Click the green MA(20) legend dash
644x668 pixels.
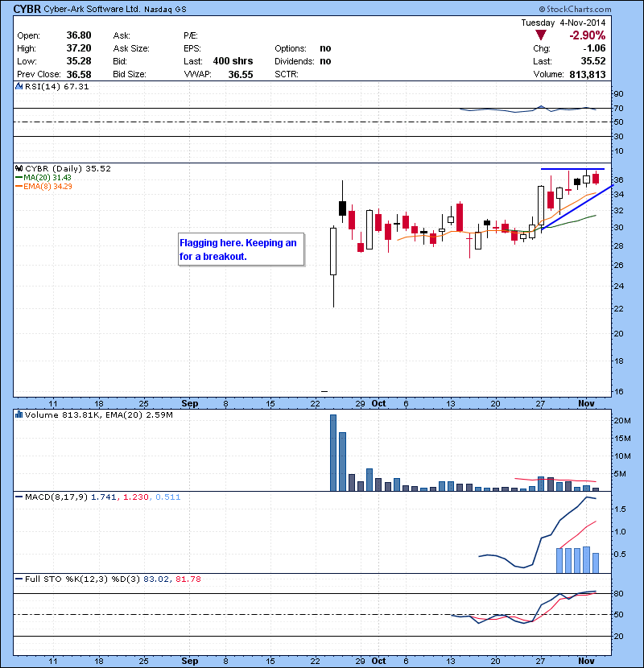tap(19, 177)
